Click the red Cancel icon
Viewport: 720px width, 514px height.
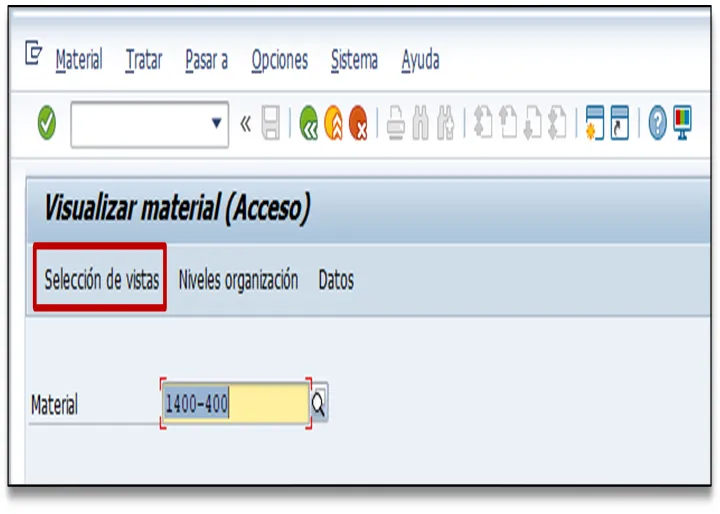click(x=359, y=123)
